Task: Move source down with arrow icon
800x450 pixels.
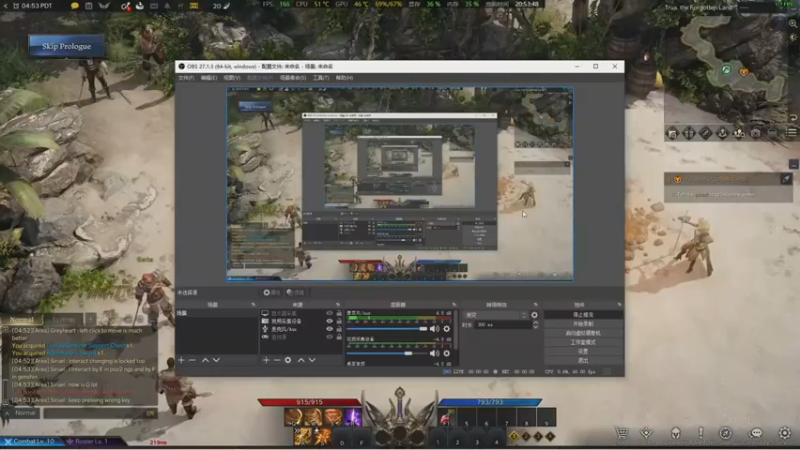Action: click(x=312, y=360)
